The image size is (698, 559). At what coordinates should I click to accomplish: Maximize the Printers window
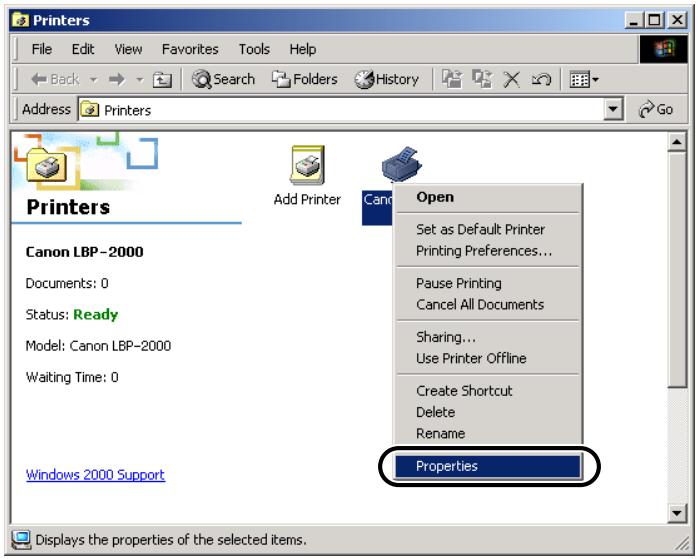pos(654,20)
